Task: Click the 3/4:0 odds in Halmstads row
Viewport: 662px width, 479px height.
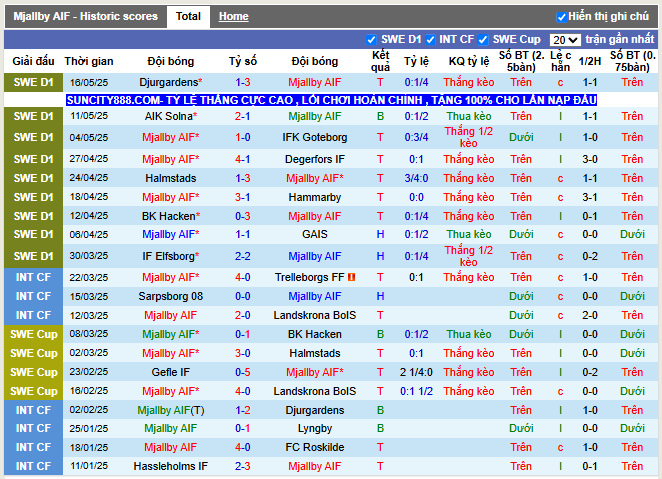Action: (416, 178)
